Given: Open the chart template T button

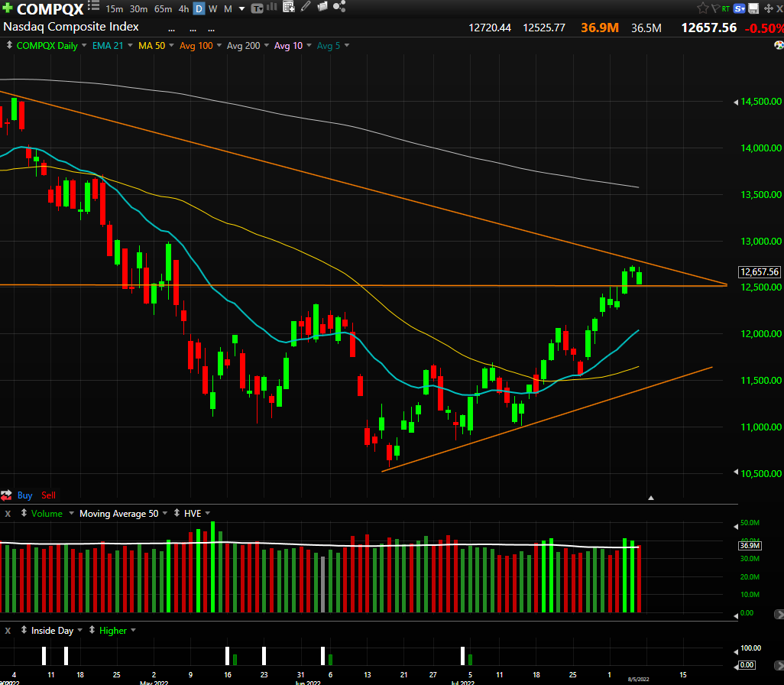Looking at the screenshot, I should [x=257, y=8].
